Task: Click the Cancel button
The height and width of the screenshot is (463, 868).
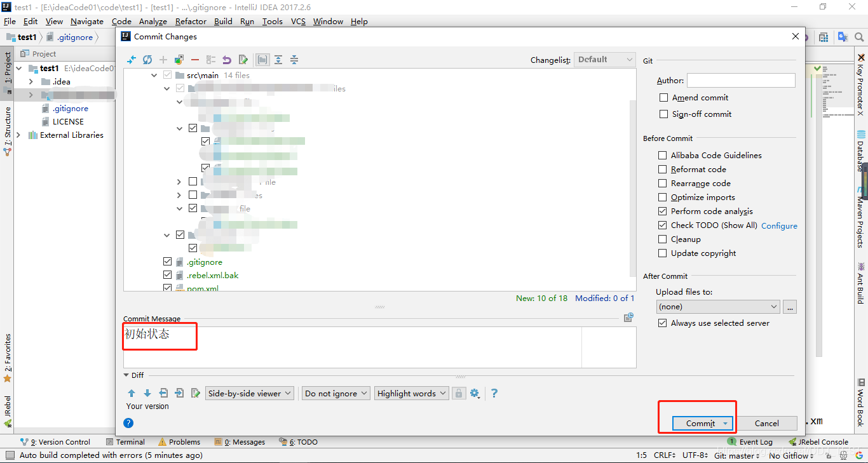Action: [766, 424]
